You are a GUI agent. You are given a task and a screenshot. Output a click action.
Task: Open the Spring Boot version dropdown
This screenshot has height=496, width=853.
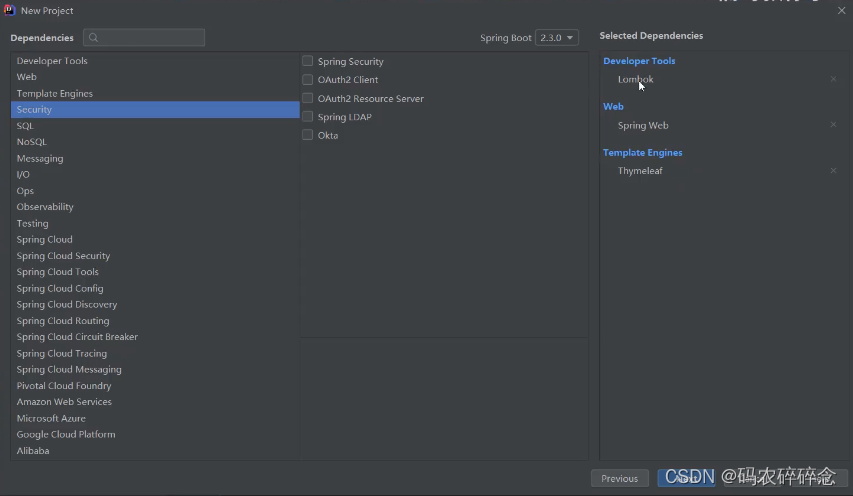pyautogui.click(x=557, y=38)
